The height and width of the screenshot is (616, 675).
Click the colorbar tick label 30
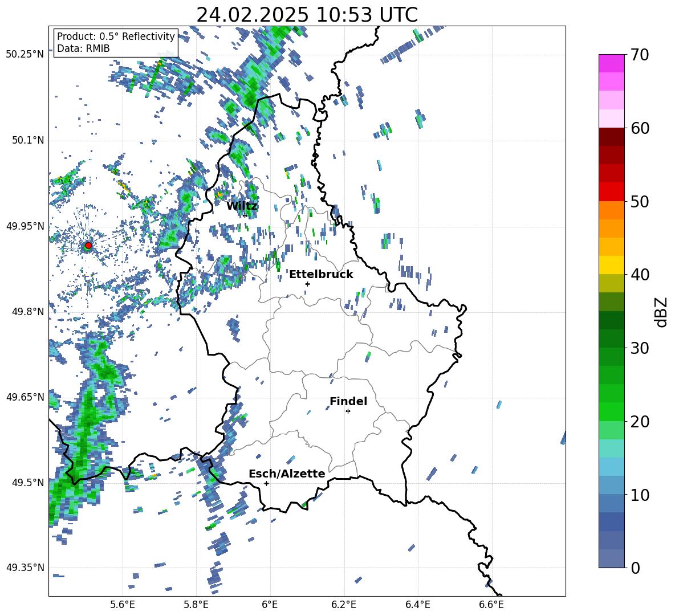pyautogui.click(x=640, y=348)
